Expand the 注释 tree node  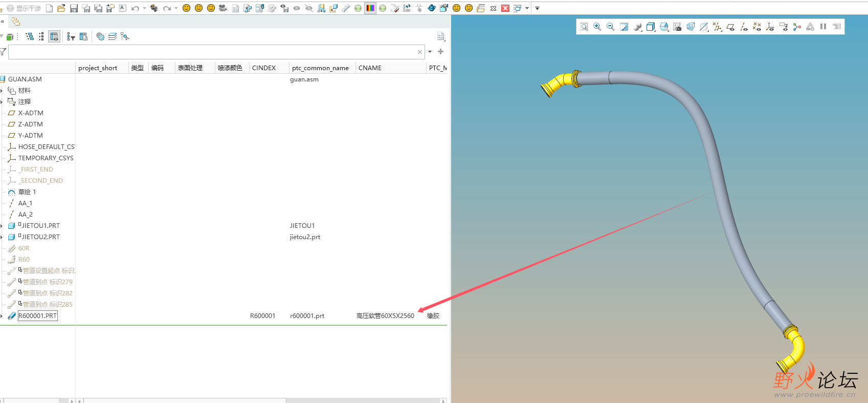point(2,102)
